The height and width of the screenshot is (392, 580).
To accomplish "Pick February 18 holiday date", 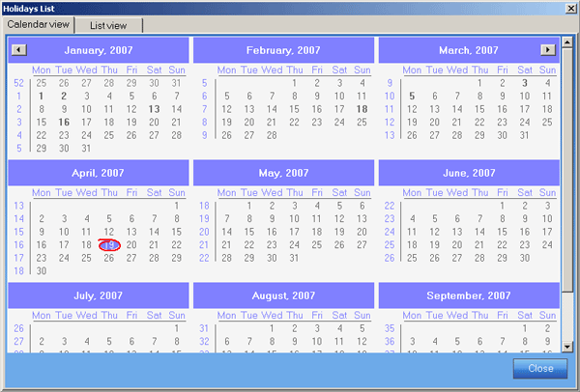I will (362, 109).
